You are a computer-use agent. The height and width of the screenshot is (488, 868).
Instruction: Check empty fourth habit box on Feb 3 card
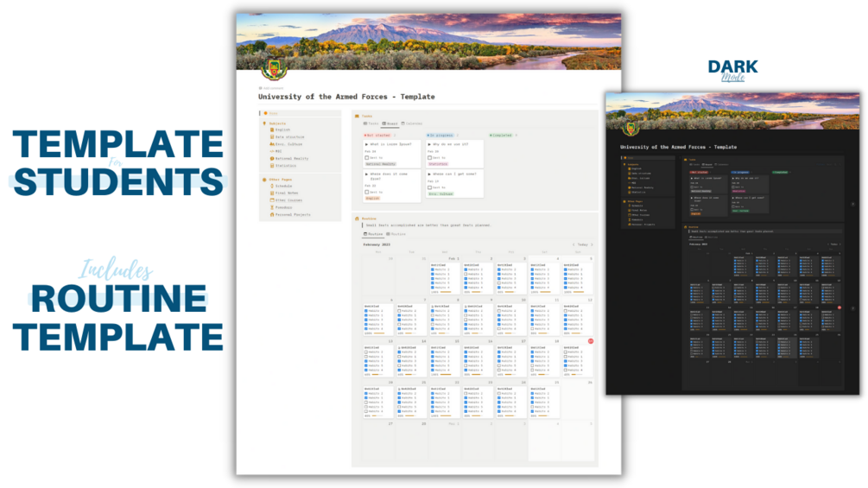[498, 282]
